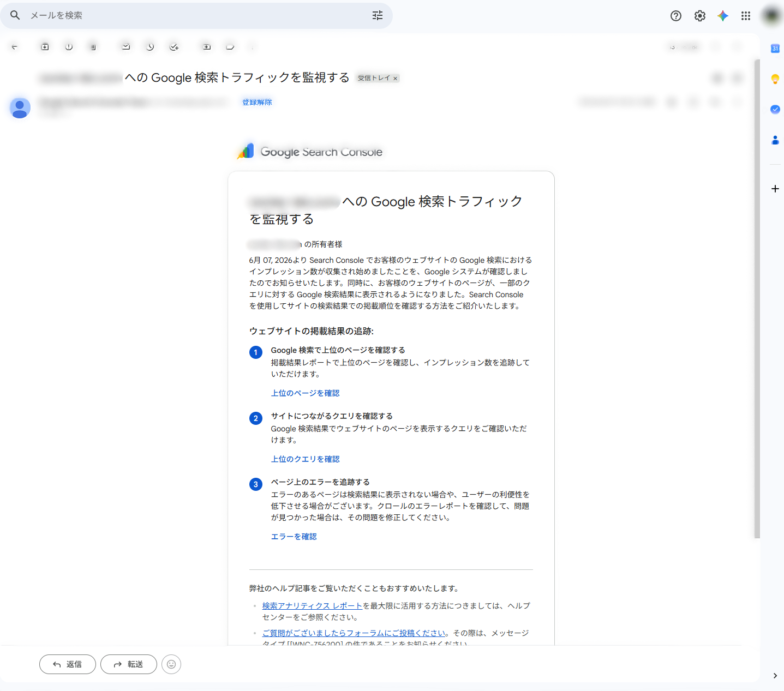Screen dimensions: 784x691
Task: Click the text ページ上のエラーを追跡する
Action: [321, 482]
